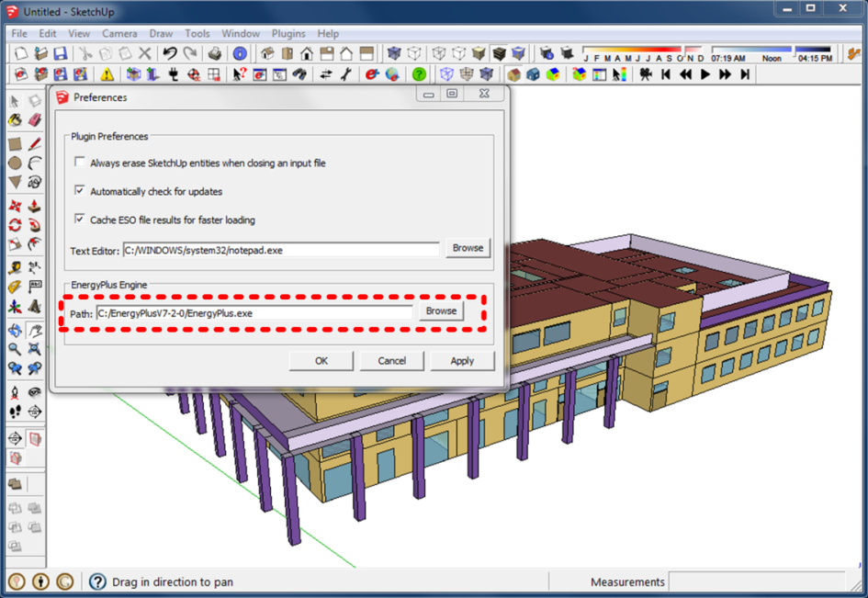Apply the Preferences changes
Screen dimensions: 868x598
pyautogui.click(x=462, y=361)
